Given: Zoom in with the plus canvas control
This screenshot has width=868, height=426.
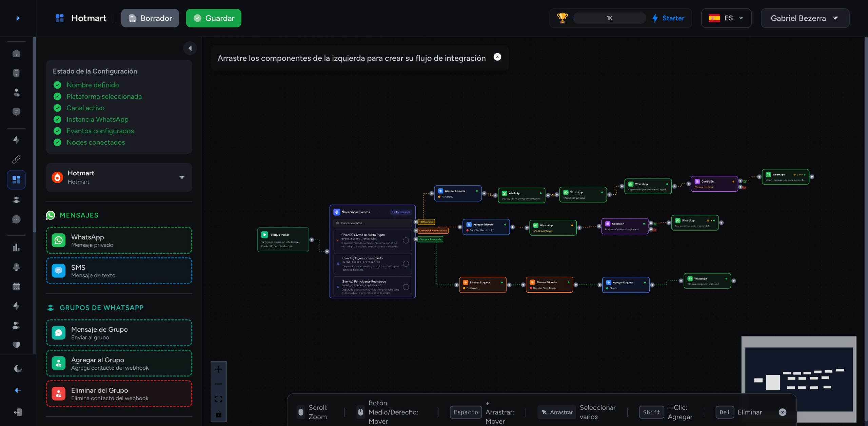Looking at the screenshot, I should point(219,369).
